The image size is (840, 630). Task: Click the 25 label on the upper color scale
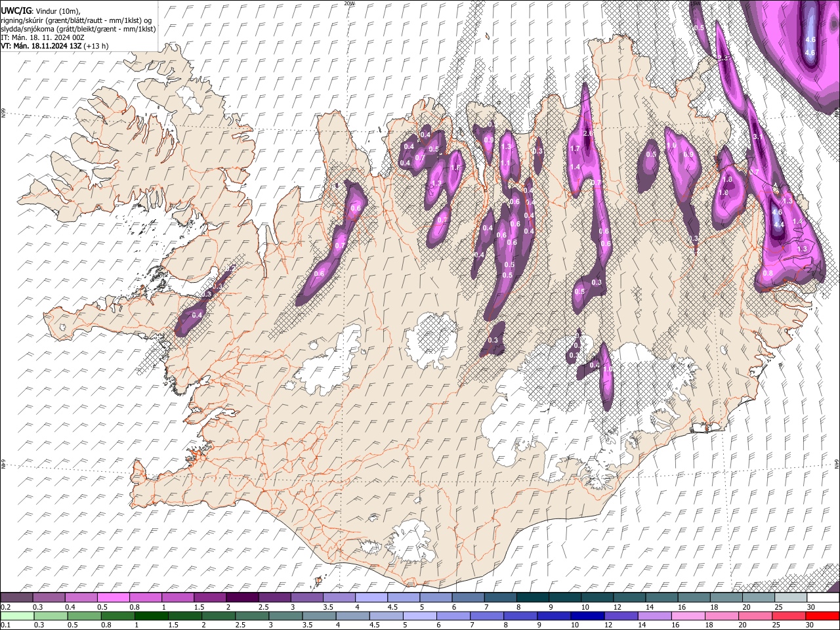point(779,607)
